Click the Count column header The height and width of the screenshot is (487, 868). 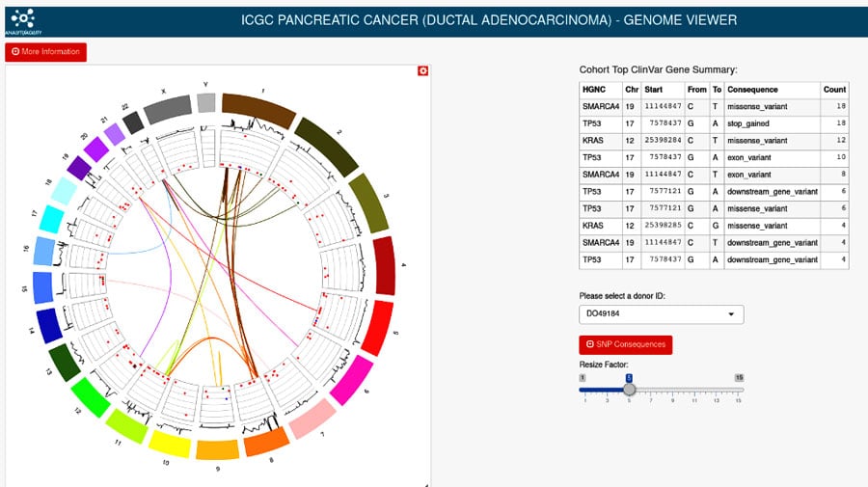834,90
